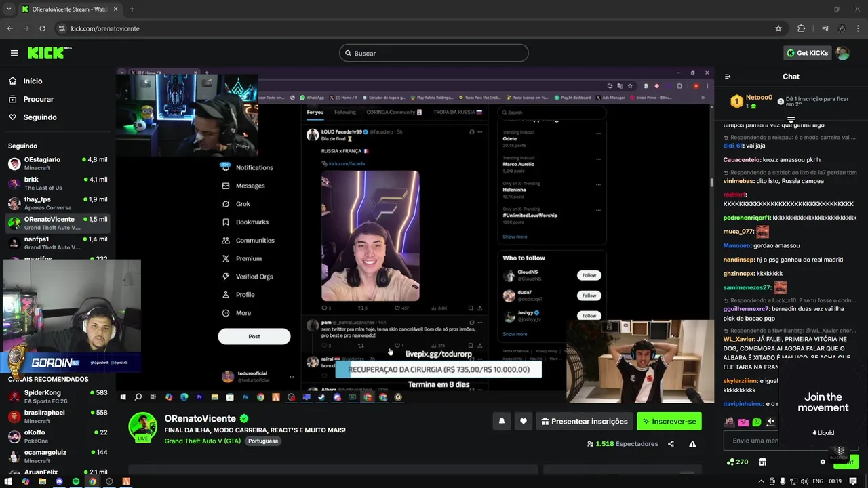Open the Grand Theft Auto V category link
868x488 pixels.
[x=203, y=441]
